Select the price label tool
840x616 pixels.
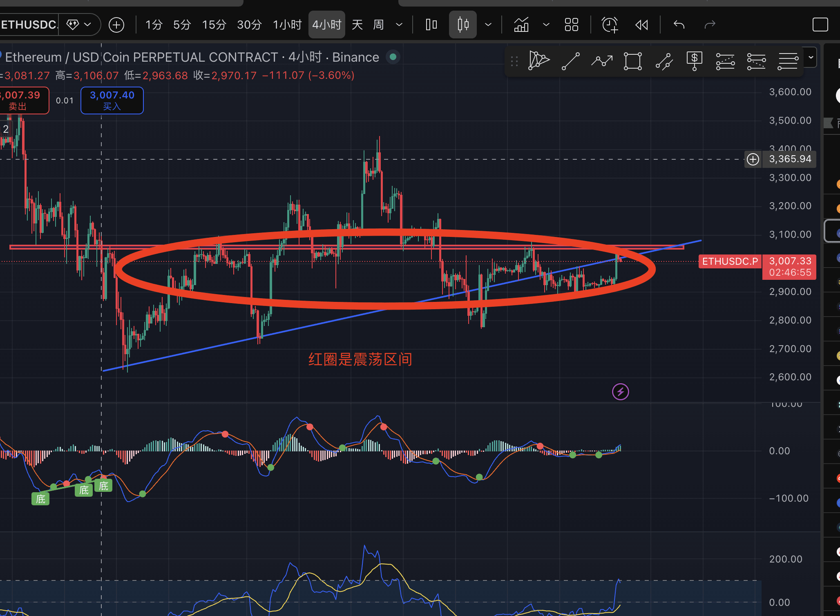[x=694, y=61]
